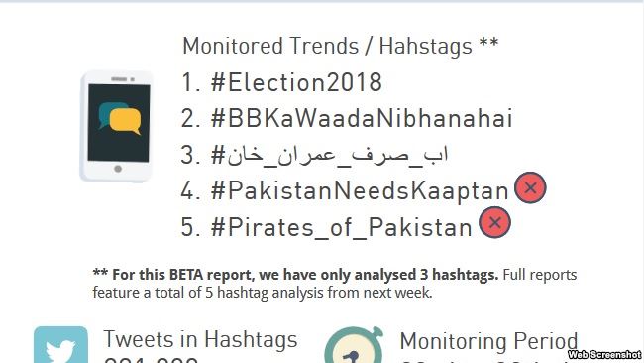Click the phone's home button circle
The image size is (644, 363).
(118, 169)
